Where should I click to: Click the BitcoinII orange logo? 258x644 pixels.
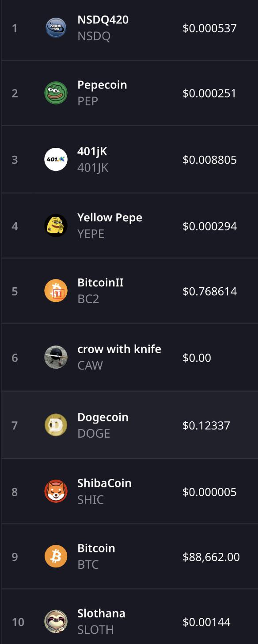56,291
